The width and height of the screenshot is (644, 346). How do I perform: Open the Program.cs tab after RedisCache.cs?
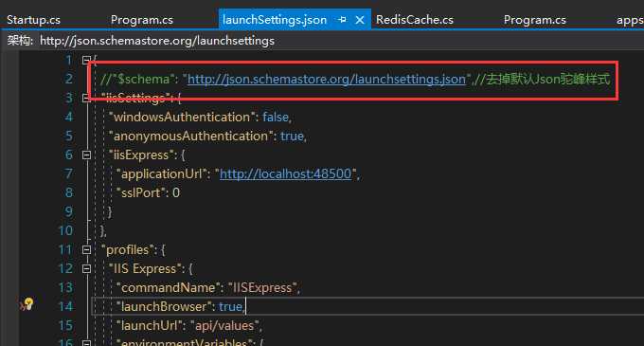coord(535,20)
